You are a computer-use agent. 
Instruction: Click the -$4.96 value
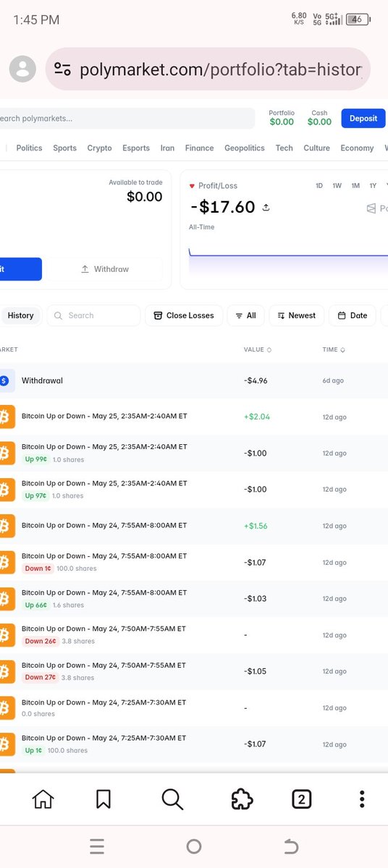(x=256, y=380)
